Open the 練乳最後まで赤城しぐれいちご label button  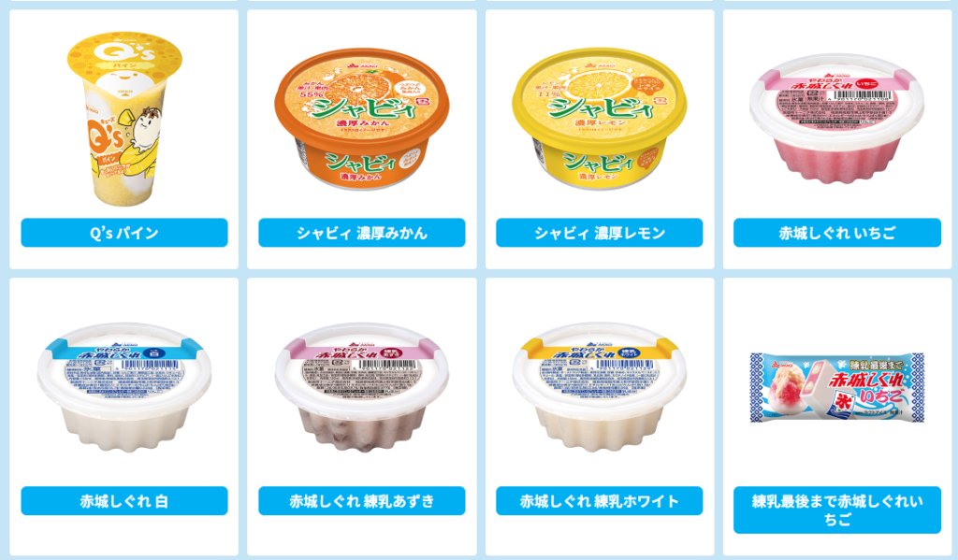(837, 510)
